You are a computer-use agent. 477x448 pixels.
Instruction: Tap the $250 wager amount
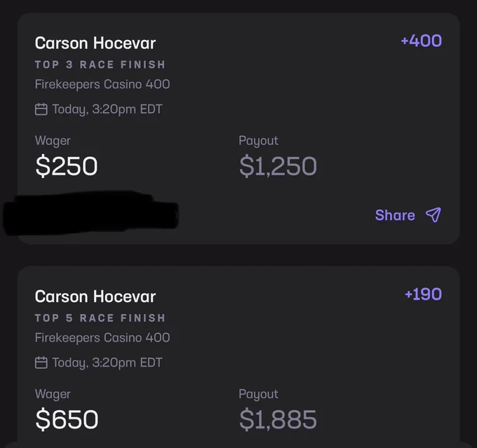[67, 166]
